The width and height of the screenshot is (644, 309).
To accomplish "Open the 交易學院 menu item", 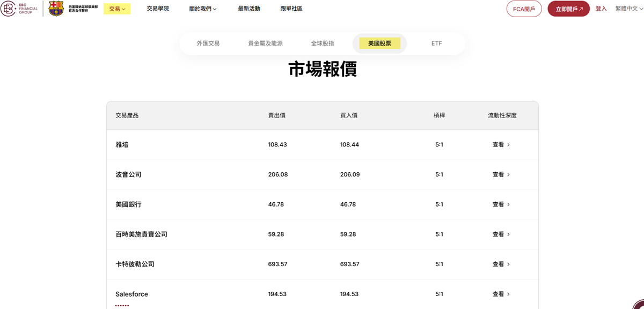I will pyautogui.click(x=157, y=9).
